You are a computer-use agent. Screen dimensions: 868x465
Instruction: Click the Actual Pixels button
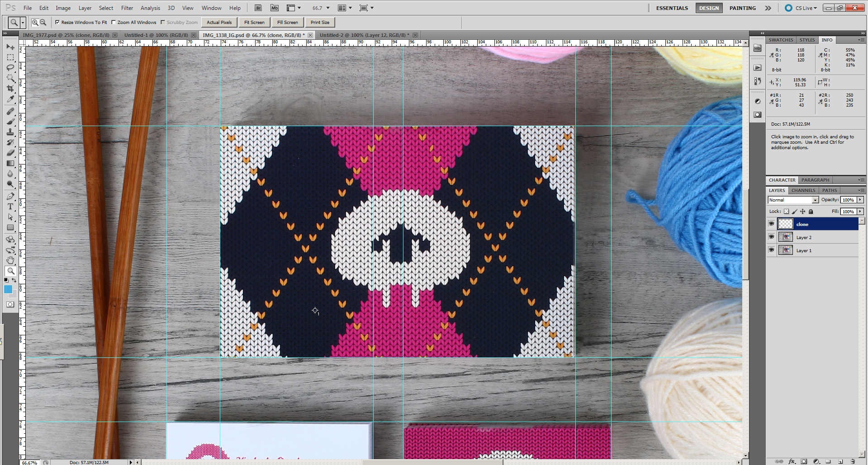pos(219,22)
